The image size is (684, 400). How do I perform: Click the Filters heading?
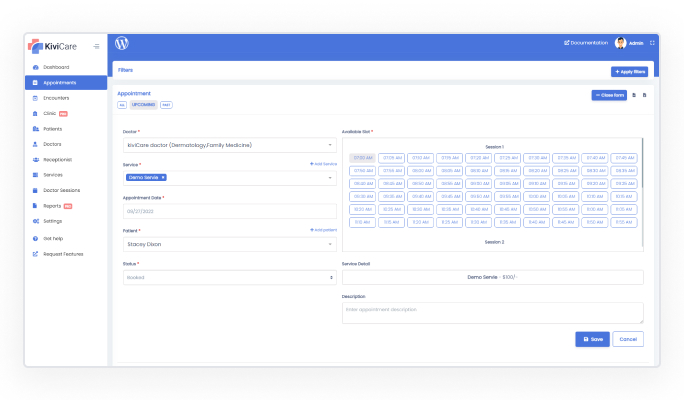point(125,70)
